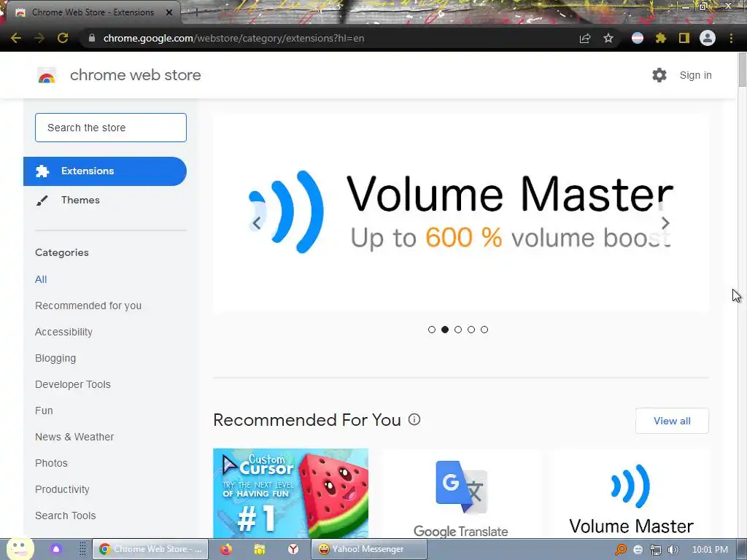The height and width of the screenshot is (560, 747).
Task: Open the Google Translate extension card
Action: point(461,494)
